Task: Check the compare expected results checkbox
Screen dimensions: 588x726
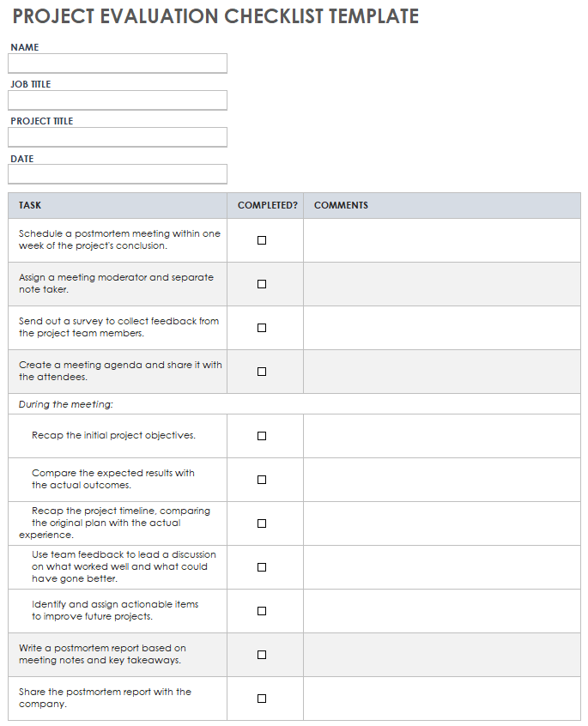Action: [x=262, y=480]
